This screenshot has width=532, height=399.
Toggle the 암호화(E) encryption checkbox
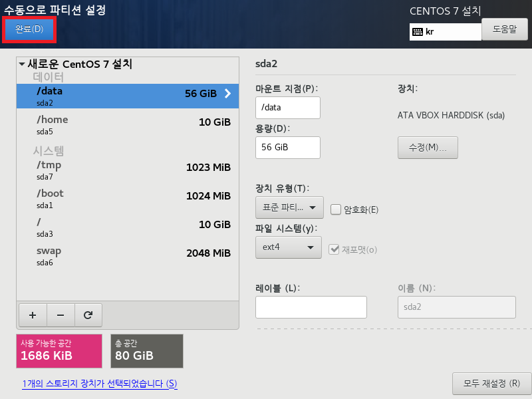point(336,209)
